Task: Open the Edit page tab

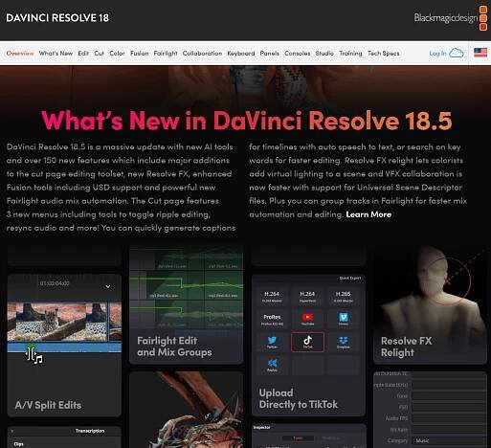Action: 83,54
